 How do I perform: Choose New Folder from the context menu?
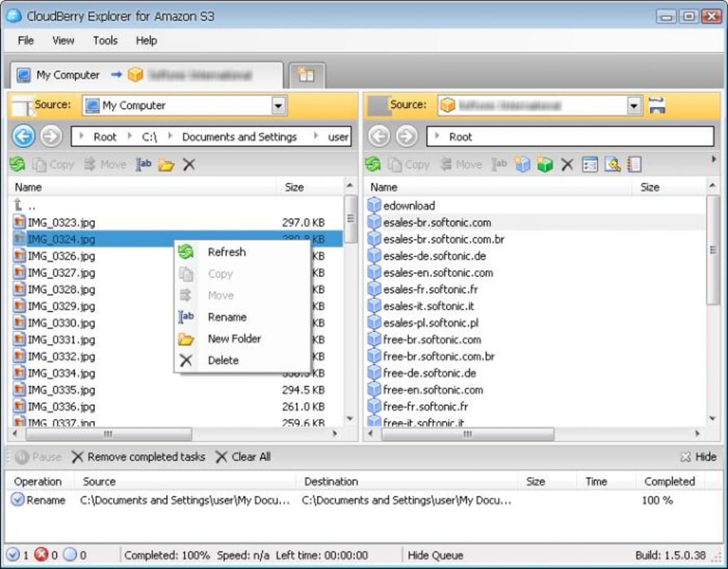(x=241, y=338)
